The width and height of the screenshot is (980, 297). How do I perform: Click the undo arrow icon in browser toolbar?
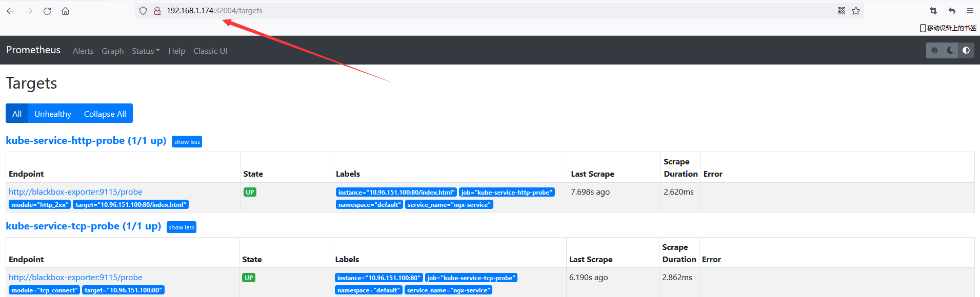[952, 11]
